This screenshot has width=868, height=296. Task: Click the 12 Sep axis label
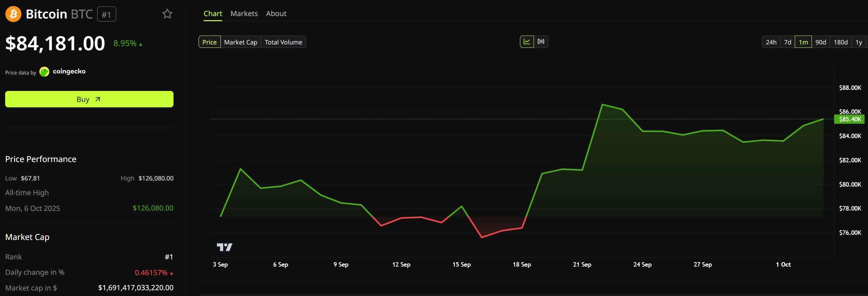click(401, 264)
